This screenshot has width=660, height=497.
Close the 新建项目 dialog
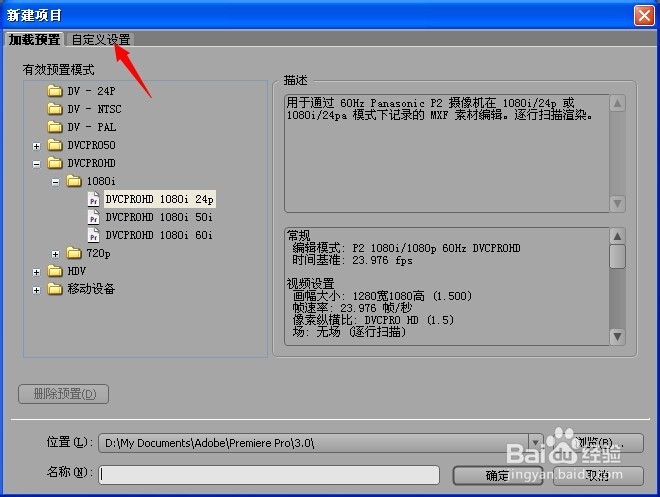tap(644, 16)
